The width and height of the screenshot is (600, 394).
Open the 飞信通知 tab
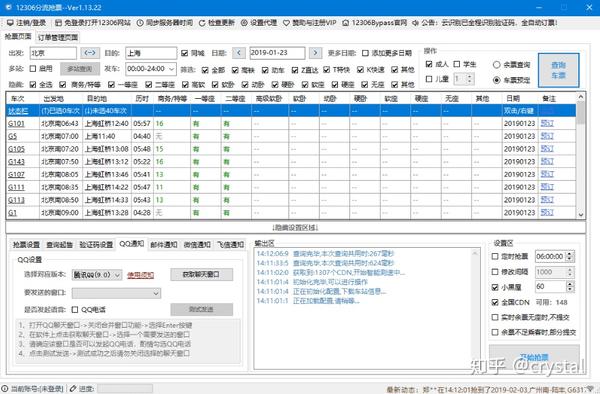point(230,244)
